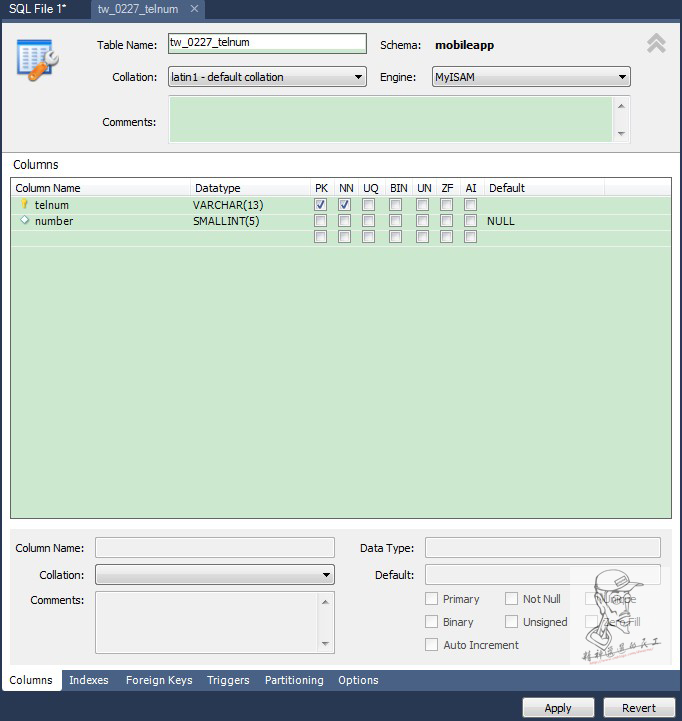The image size is (682, 721).
Task: Click the Table Name input field
Action: point(267,43)
